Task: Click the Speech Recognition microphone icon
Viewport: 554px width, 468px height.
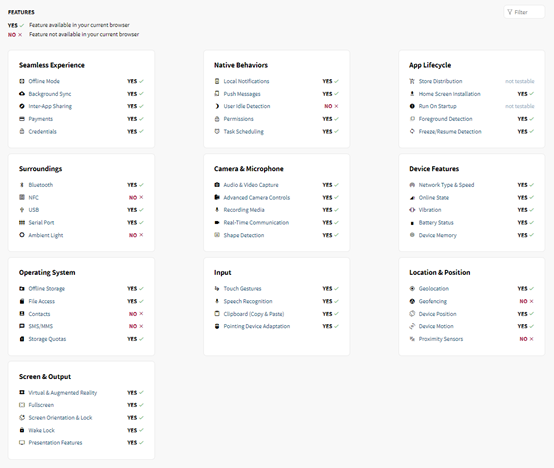Action: tap(217, 301)
